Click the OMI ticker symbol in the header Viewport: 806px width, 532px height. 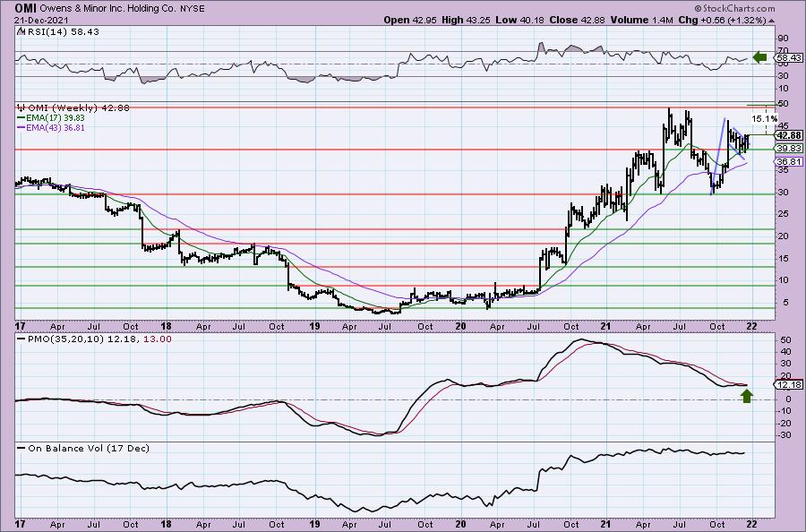25,8
